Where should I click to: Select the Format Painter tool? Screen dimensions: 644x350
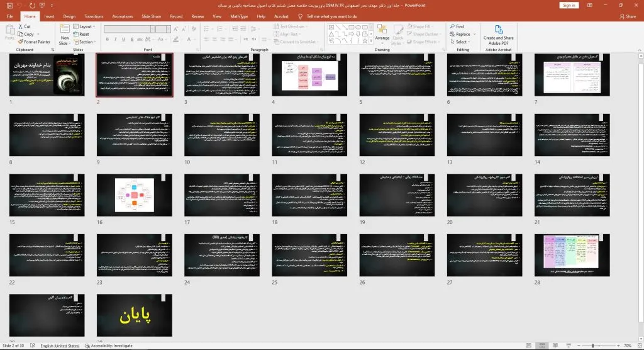(x=21, y=42)
